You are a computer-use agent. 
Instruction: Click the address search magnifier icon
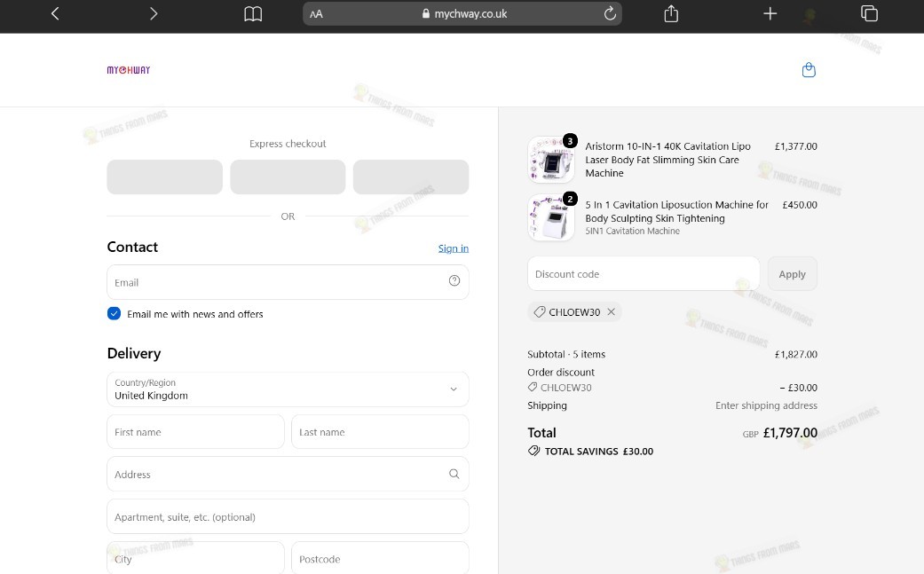coord(454,474)
